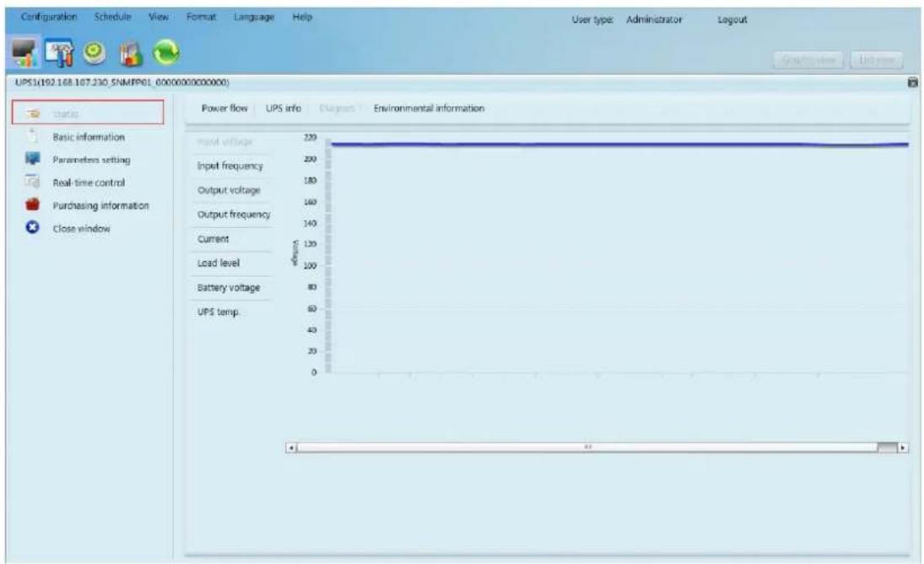Select the Status item icon in sidebar
Image resolution: width=924 pixels, height=564 pixels.
pos(35,114)
